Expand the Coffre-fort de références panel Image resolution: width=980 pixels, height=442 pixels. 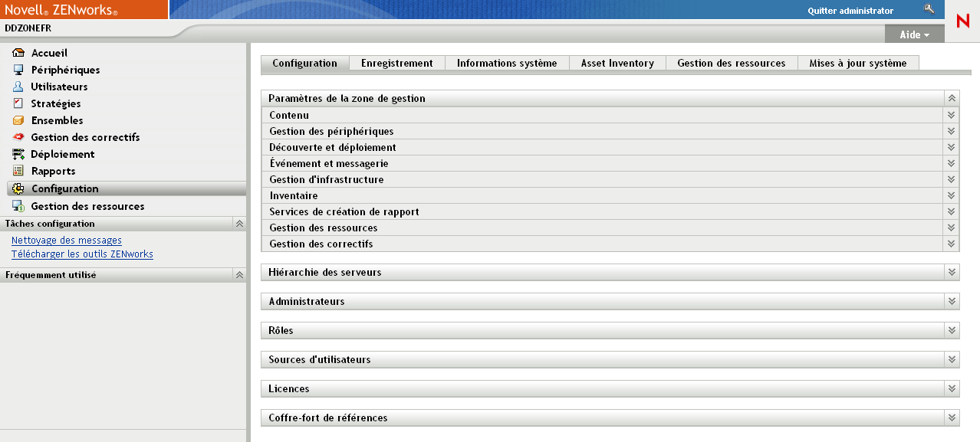point(951,417)
